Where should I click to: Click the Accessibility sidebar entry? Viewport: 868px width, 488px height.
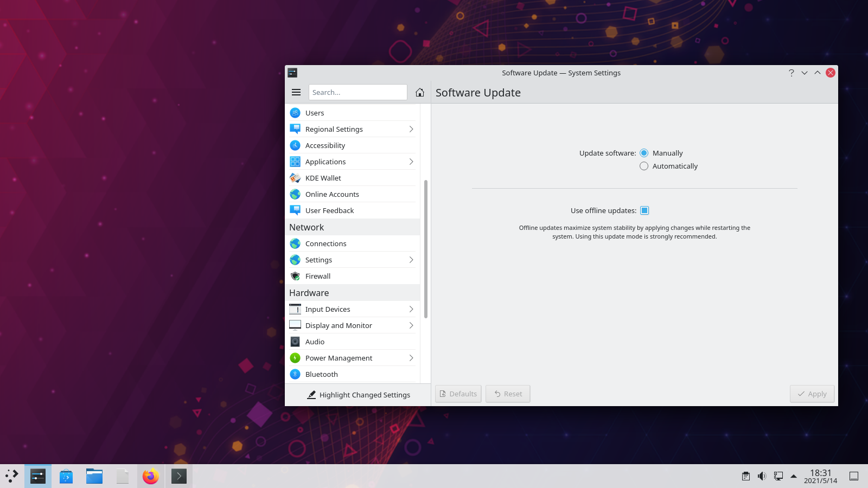point(325,145)
